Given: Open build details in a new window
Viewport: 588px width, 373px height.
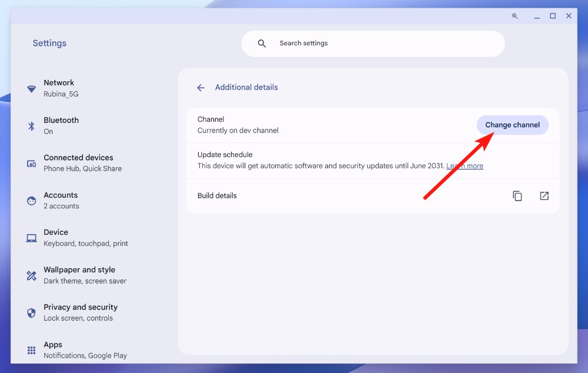Looking at the screenshot, I should (x=544, y=195).
